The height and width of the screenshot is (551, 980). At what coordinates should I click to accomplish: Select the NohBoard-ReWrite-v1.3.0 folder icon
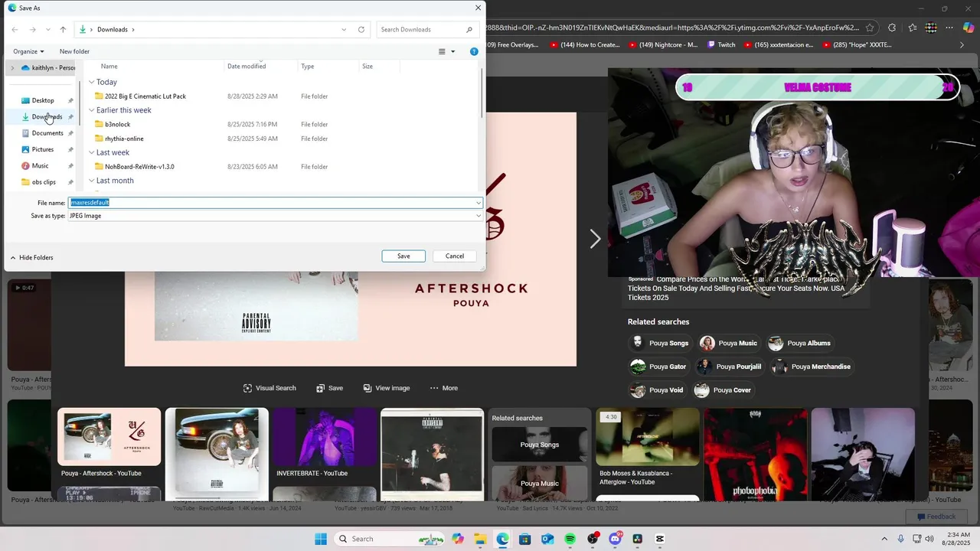(x=99, y=166)
